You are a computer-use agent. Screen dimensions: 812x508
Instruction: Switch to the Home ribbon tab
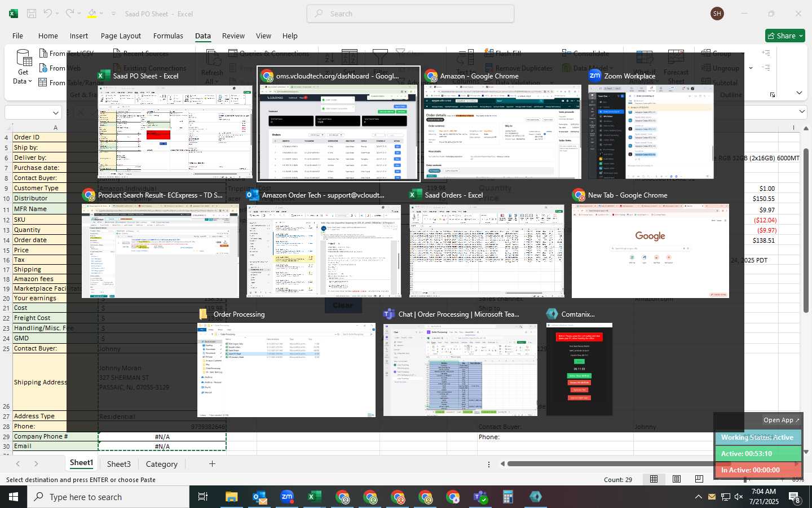(48, 36)
